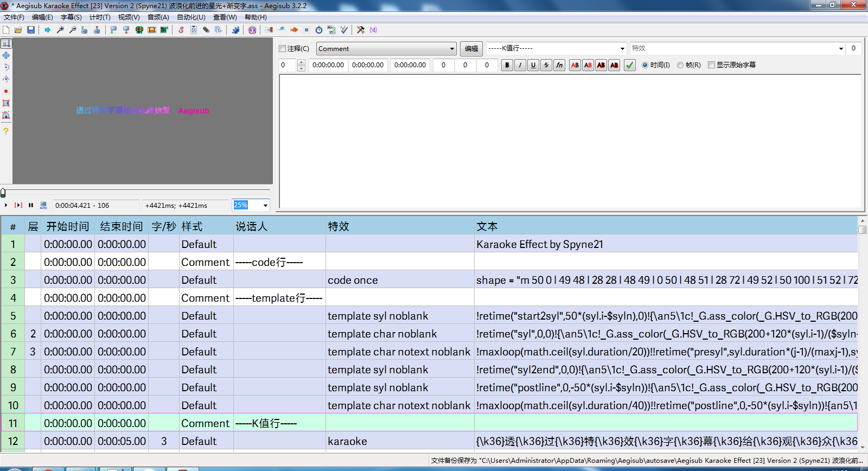Click the subtitle grid vertical scrollbar
Screen dimensions: 868x471
coord(863,334)
